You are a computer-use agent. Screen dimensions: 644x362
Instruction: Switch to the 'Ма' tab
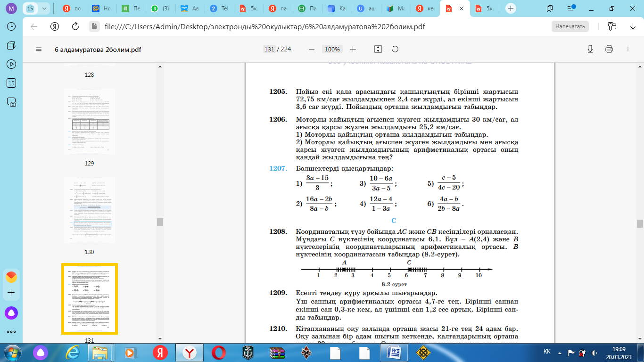click(396, 8)
